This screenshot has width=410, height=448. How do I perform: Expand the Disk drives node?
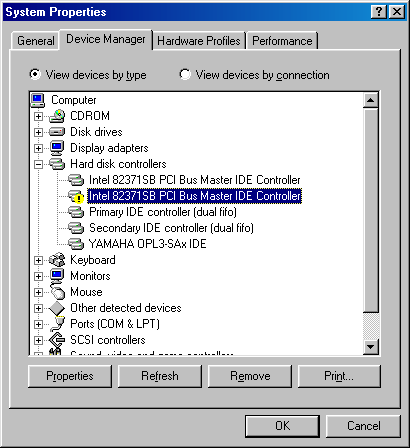click(38, 132)
